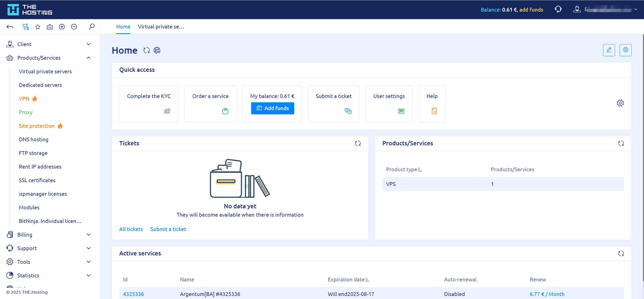
Task: Click Submit a ticket link under Tickets
Action: [168, 229]
